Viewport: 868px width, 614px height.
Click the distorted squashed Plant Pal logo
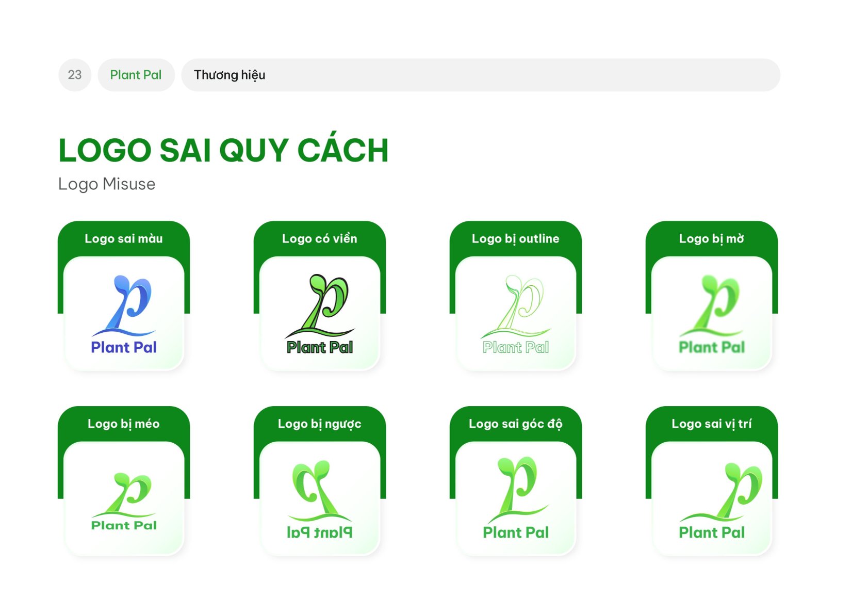[124, 502]
